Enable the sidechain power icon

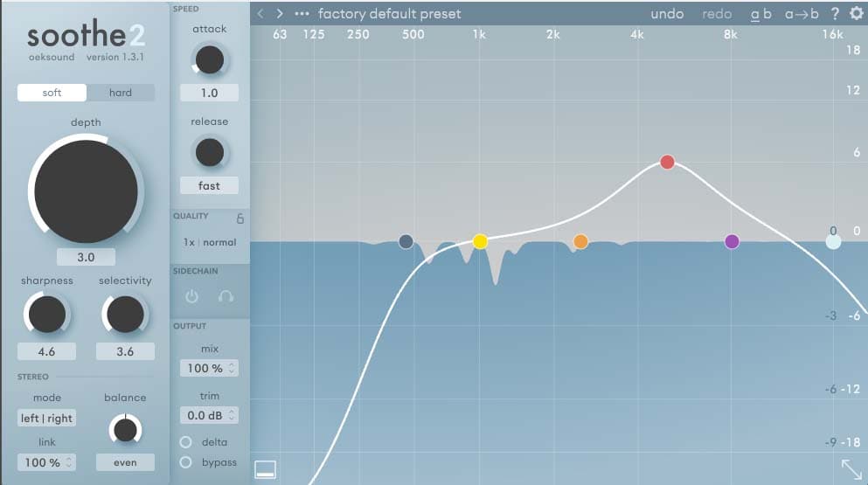tap(192, 297)
